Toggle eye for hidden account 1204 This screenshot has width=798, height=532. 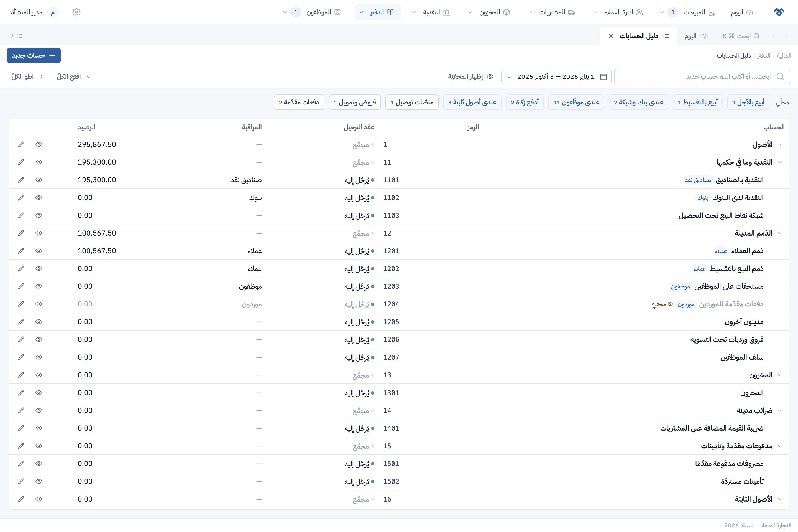[39, 304]
